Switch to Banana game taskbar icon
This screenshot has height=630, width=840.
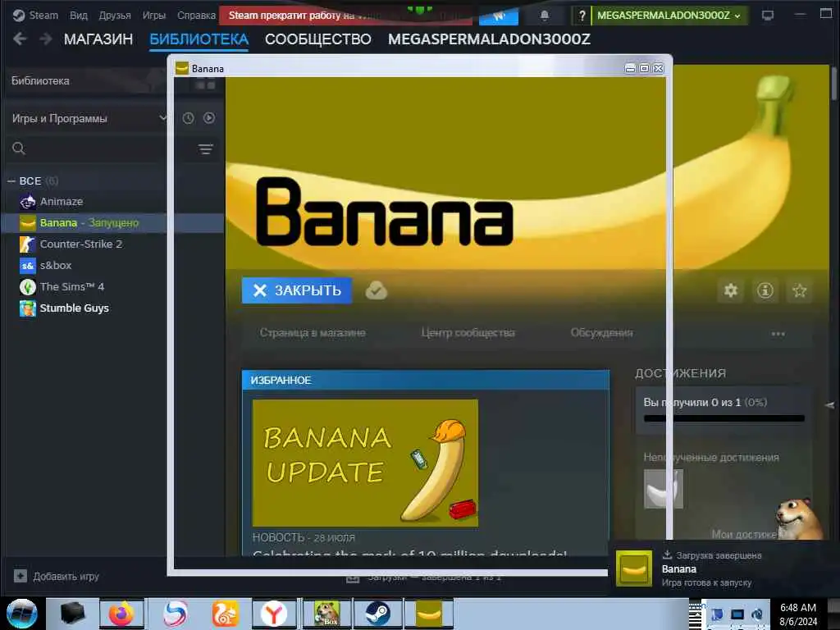(428, 614)
